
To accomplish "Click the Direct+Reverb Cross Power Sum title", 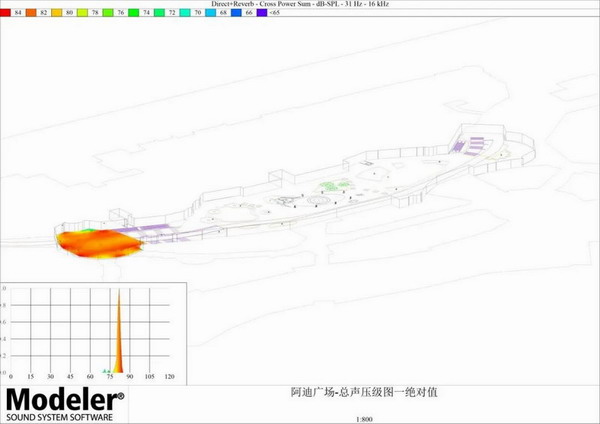I will tap(299, 5).
